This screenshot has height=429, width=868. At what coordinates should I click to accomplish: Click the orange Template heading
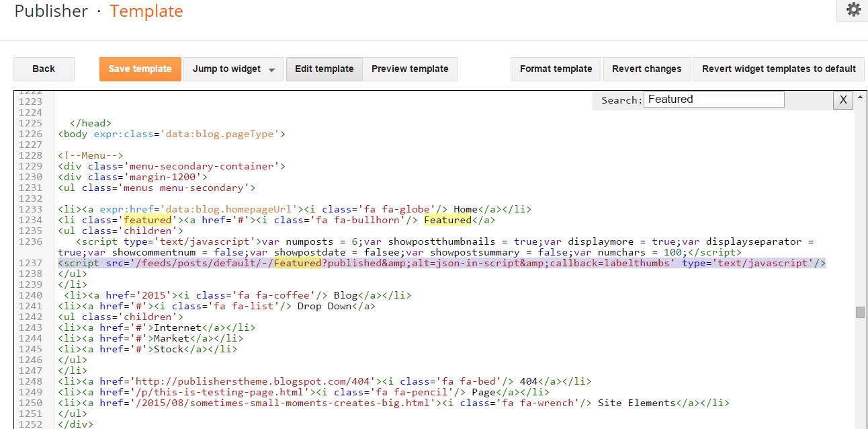click(x=146, y=11)
